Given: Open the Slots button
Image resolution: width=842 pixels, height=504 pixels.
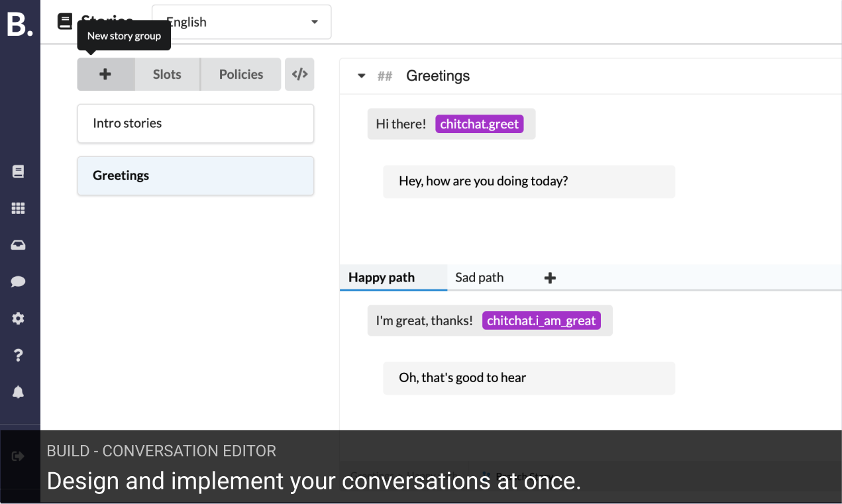Looking at the screenshot, I should point(167,74).
